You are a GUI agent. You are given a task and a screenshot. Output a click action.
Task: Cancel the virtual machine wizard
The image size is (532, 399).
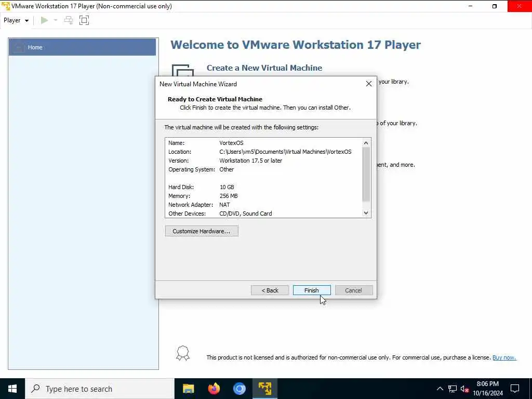[353, 290]
